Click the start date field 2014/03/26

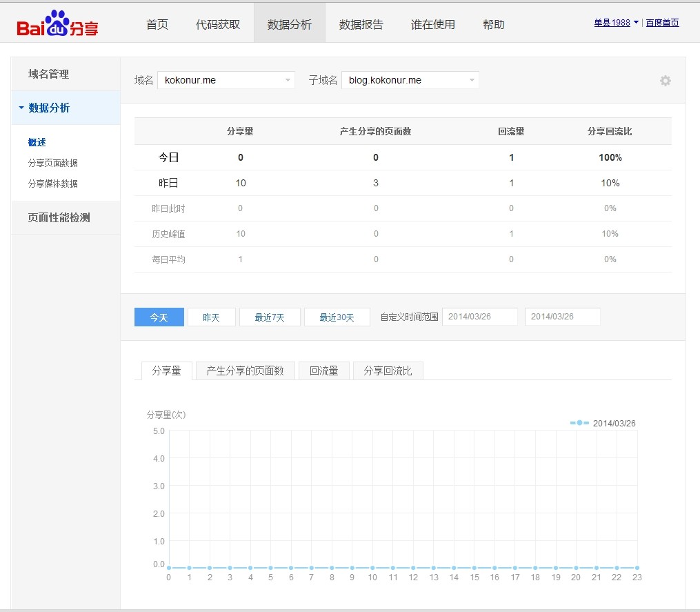(480, 317)
